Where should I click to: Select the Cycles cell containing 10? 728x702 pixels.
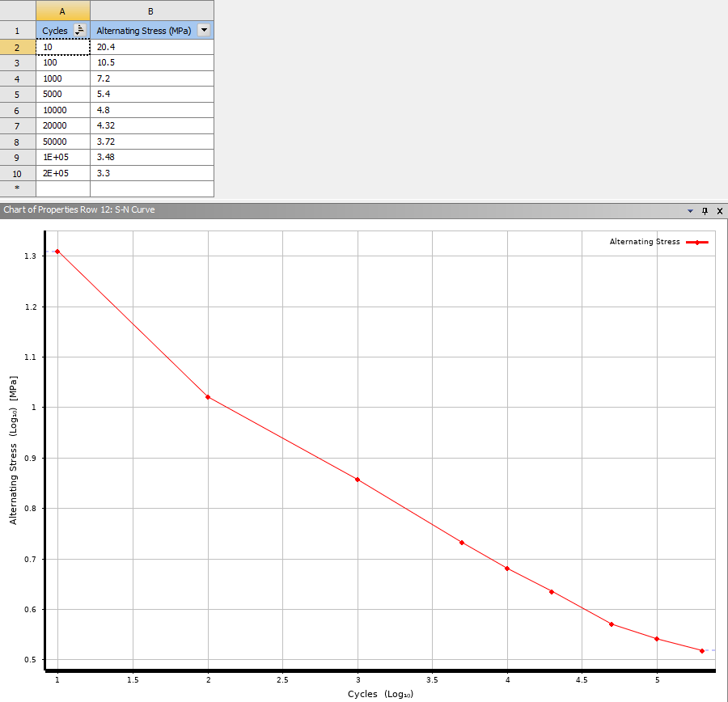tap(62, 47)
